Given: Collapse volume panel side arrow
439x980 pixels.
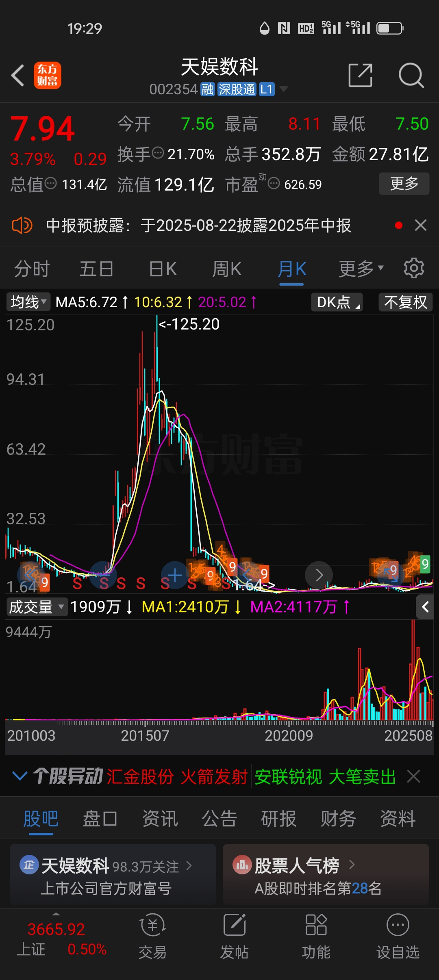Looking at the screenshot, I should tap(425, 607).
